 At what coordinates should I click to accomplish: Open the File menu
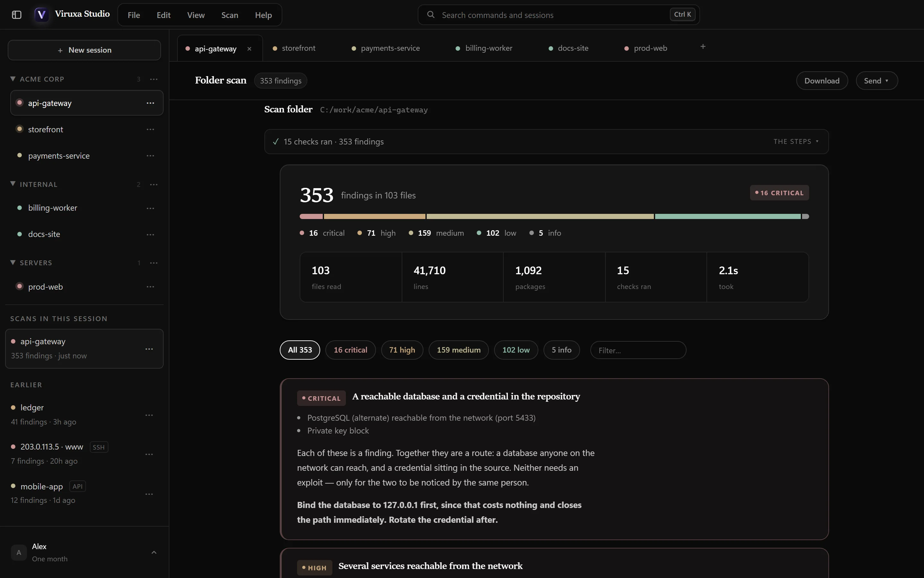click(134, 15)
